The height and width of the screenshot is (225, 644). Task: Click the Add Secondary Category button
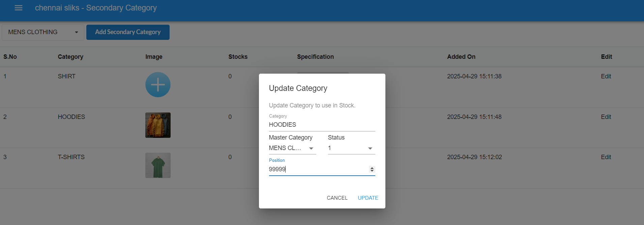(128, 32)
